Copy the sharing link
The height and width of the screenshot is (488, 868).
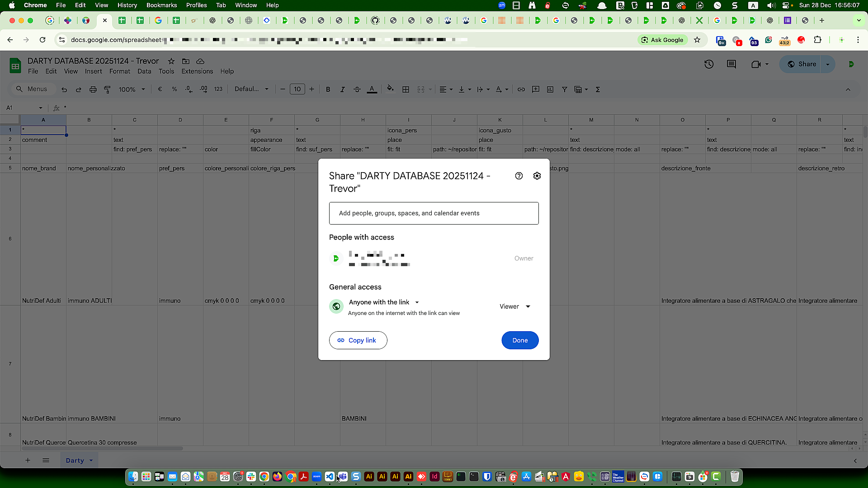click(x=358, y=340)
